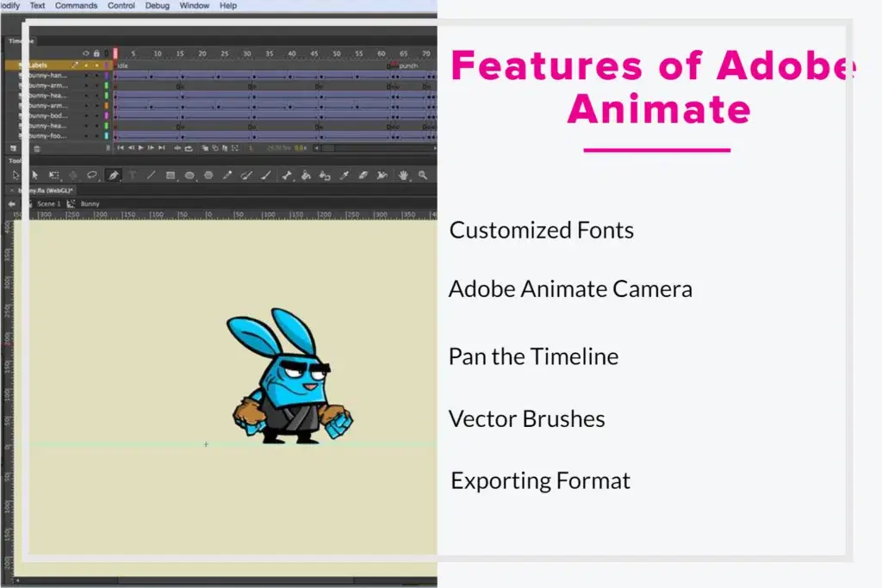Toggle outline view for the bunny-body layer
The image size is (882, 588).
[107, 115]
